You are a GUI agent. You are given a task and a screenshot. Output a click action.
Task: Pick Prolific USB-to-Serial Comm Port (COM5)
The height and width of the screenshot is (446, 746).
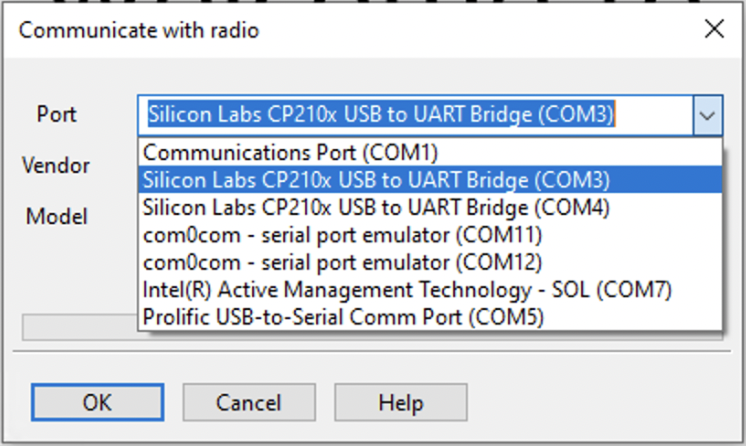pos(430,317)
